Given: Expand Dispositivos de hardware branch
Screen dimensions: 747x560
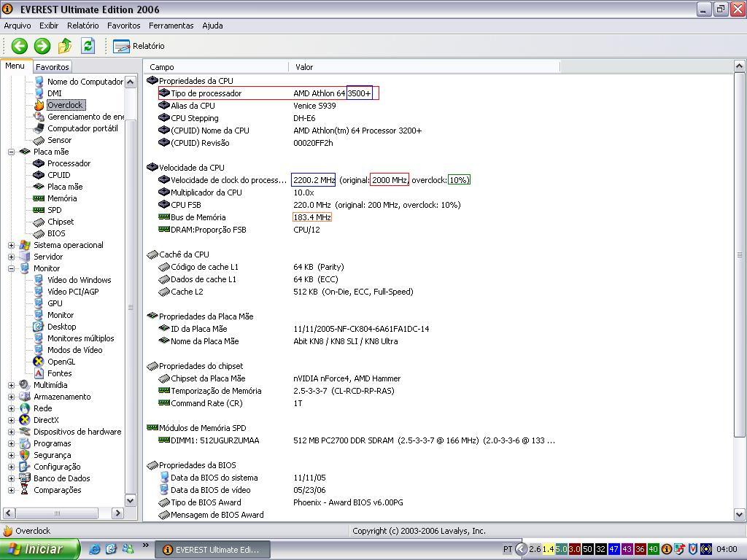Looking at the screenshot, I should click(x=12, y=432).
